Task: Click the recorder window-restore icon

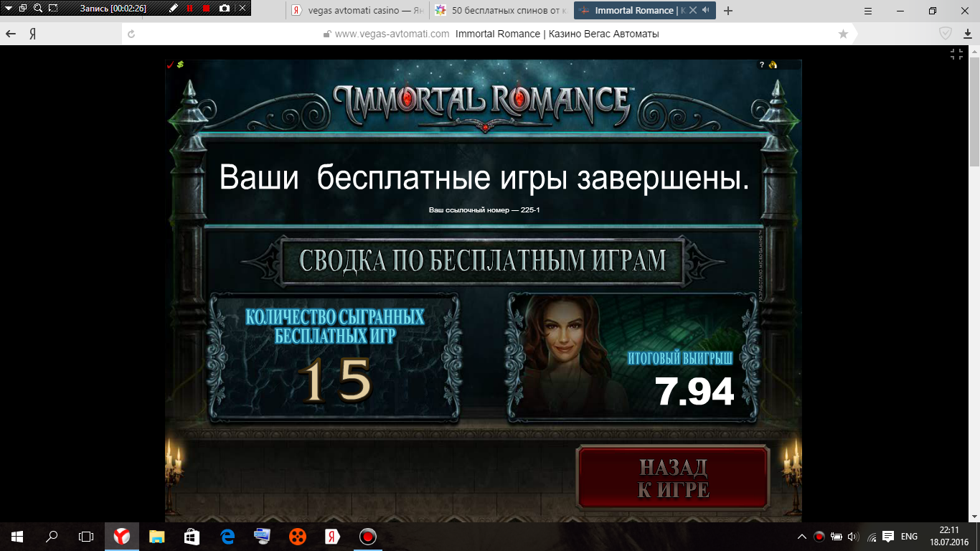Action: [x=23, y=9]
